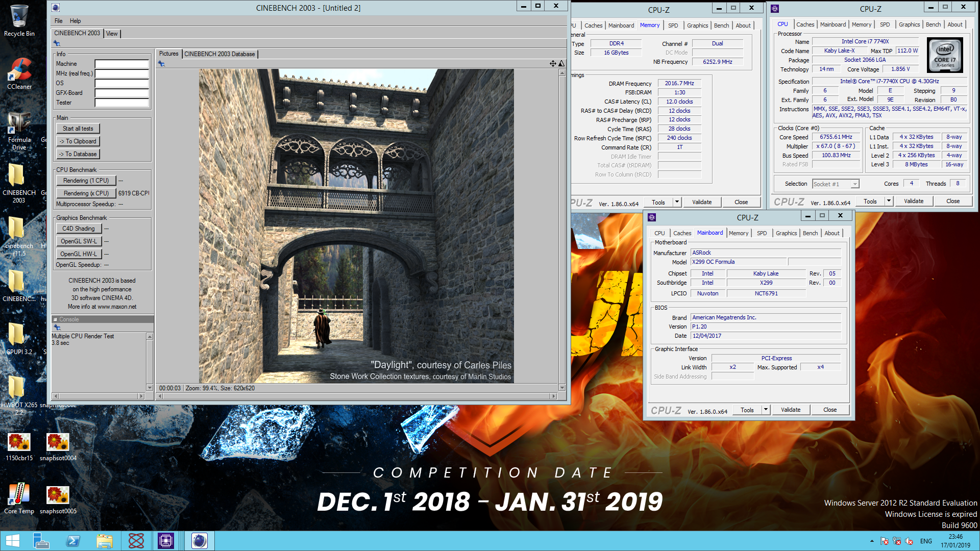Click Validate in the Mainboard CPU-Z window
980x551 pixels.
coord(791,410)
